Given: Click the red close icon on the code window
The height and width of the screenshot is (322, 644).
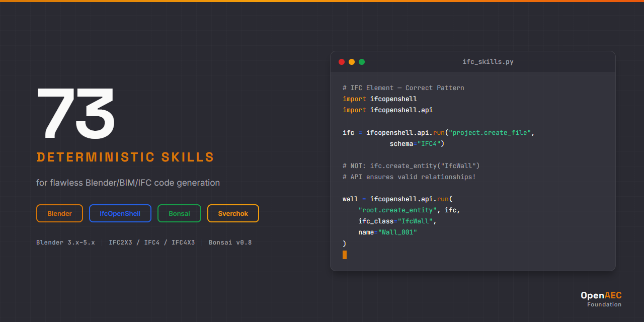Looking at the screenshot, I should [342, 61].
